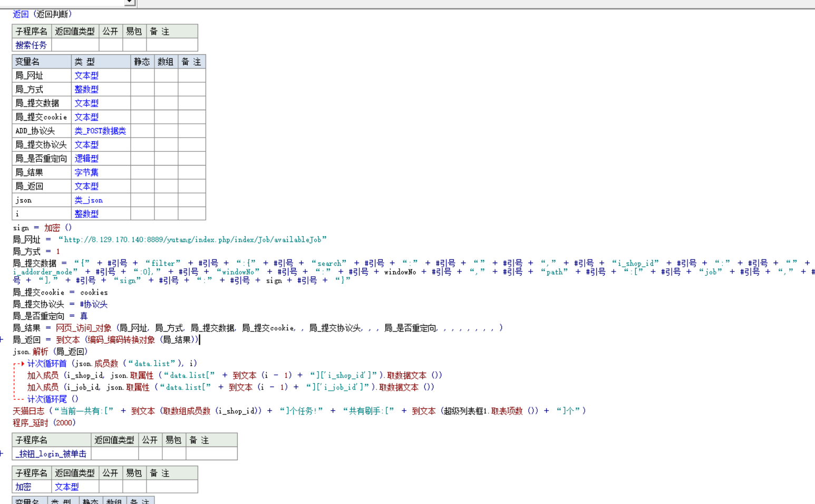Click the 计次循环尾 () line
The height and width of the screenshot is (504, 815).
[53, 399]
